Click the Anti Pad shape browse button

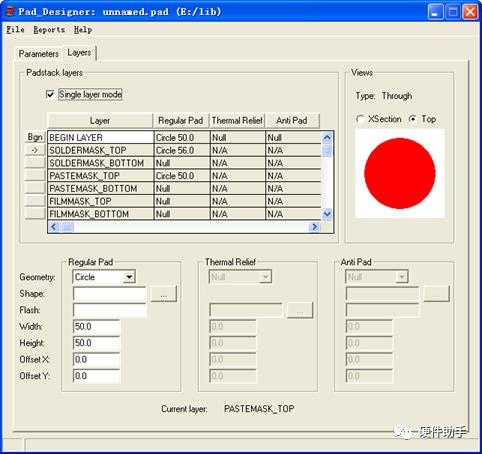436,294
